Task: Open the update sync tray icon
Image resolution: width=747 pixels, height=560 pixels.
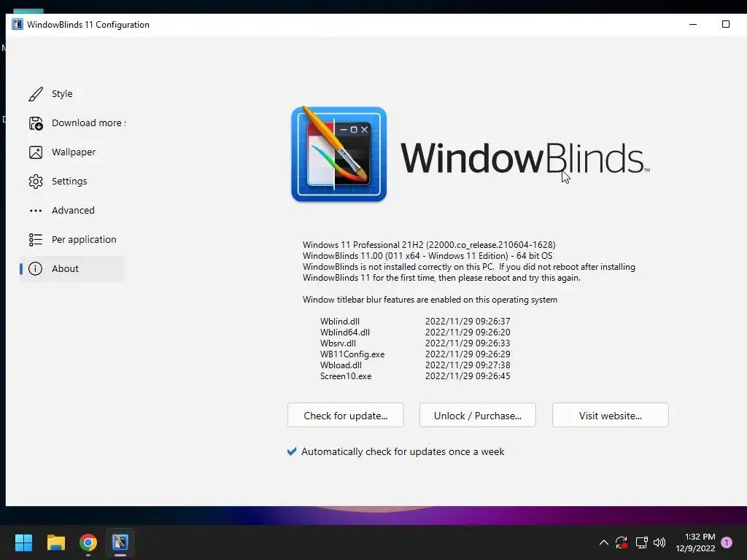Action: coord(622,542)
